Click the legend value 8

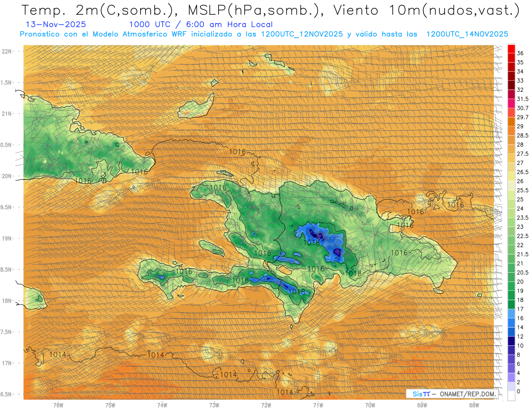tap(519, 355)
